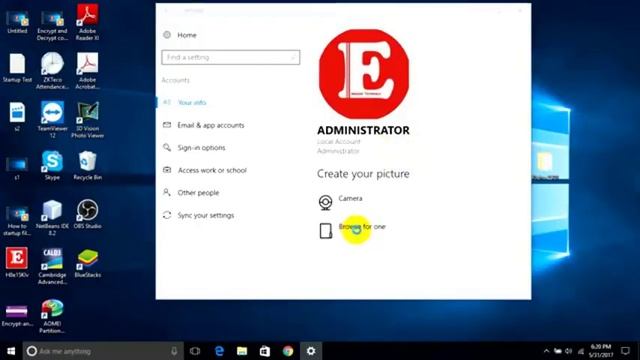Click the taskbar clock and date
The image size is (640, 360).
click(601, 351)
